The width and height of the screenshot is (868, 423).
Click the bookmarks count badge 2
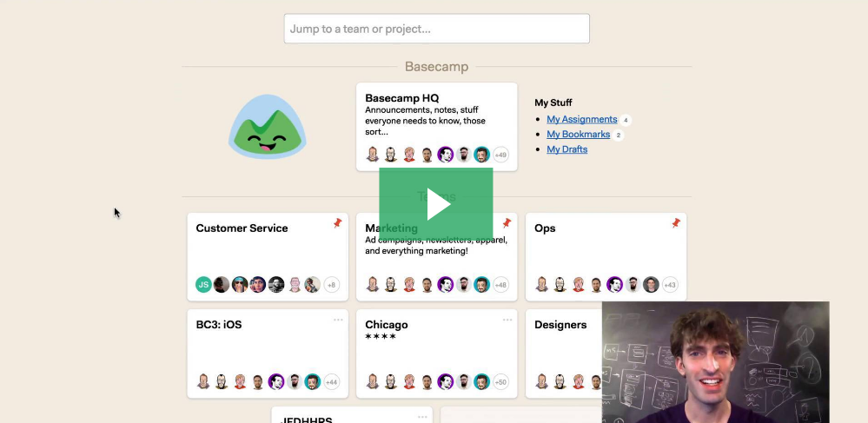coord(619,135)
